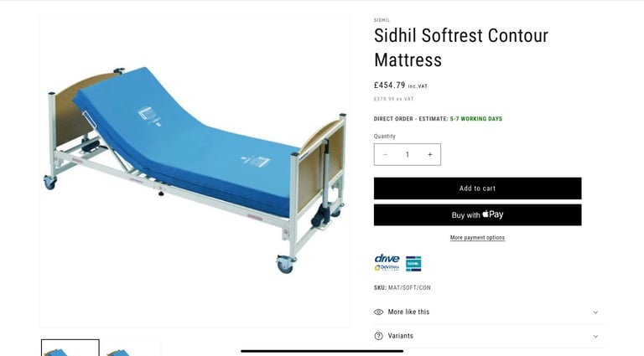Expand the More like this chevron
The height and width of the screenshot is (356, 644).
(x=595, y=312)
